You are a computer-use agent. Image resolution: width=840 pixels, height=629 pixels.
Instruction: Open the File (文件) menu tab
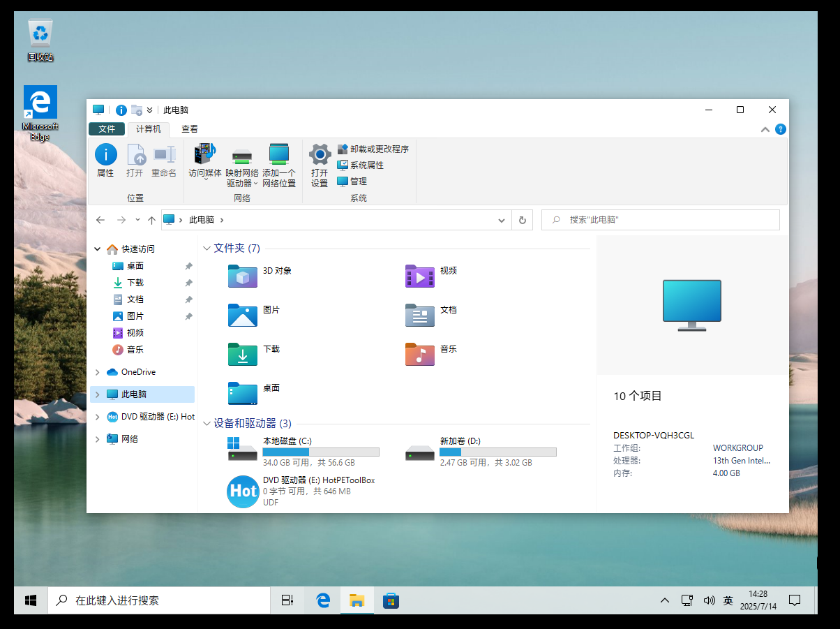pos(107,129)
